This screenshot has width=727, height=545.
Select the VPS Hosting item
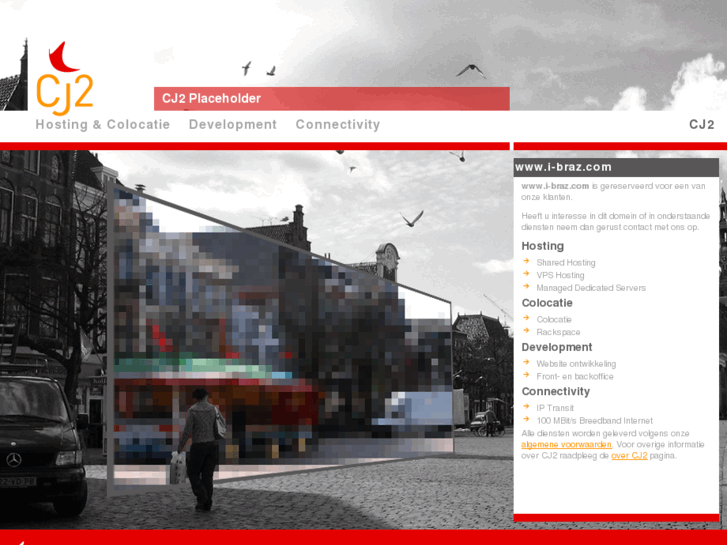click(560, 275)
